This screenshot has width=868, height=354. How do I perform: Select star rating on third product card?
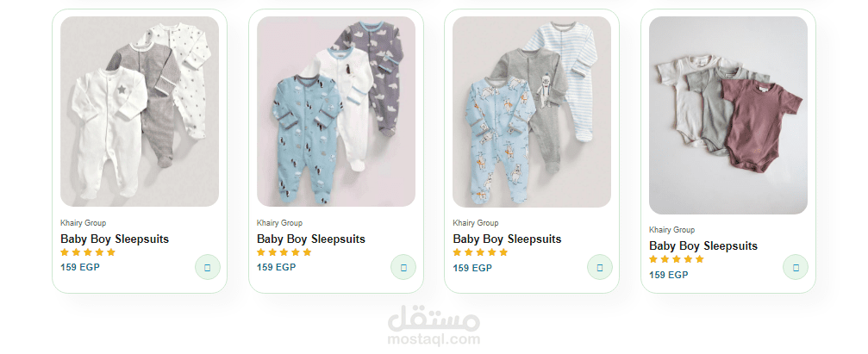click(x=480, y=252)
